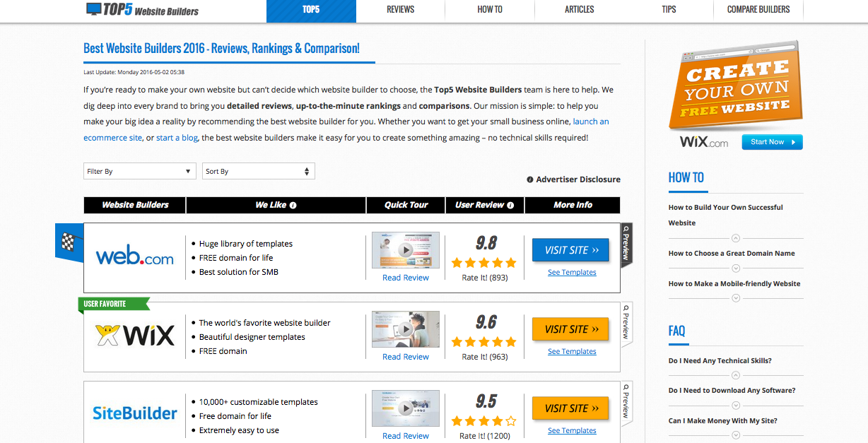Click See Templates for web.com
The width and height of the screenshot is (868, 443).
coord(572,273)
